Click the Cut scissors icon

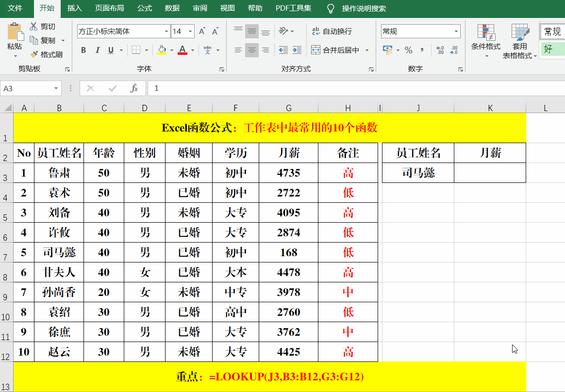coord(33,26)
